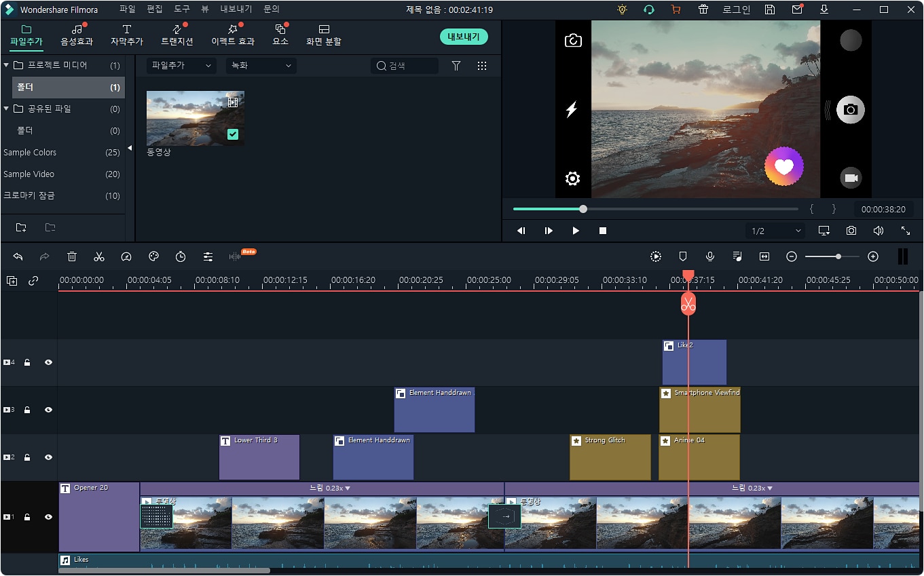This screenshot has width=924, height=576.
Task: Add a marker with the shield icon
Action: [x=683, y=256]
